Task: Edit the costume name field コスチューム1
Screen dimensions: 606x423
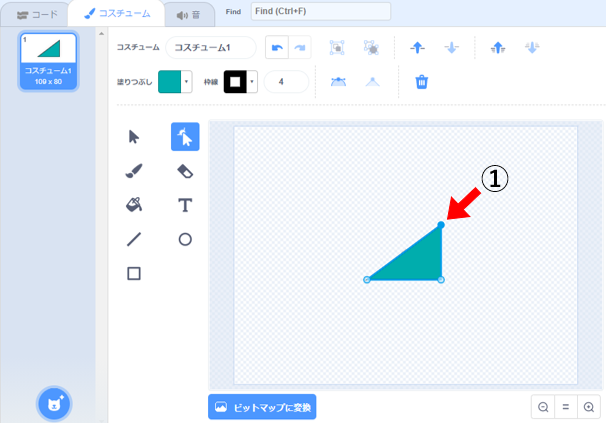Action: tap(211, 48)
